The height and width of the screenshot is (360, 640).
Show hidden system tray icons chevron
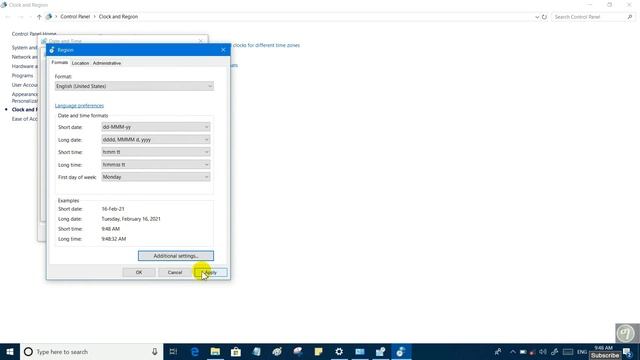click(513, 352)
